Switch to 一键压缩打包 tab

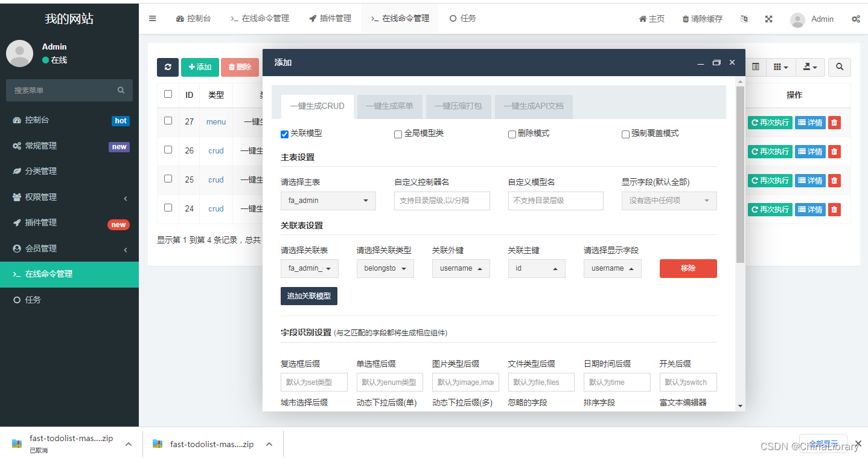click(x=458, y=106)
